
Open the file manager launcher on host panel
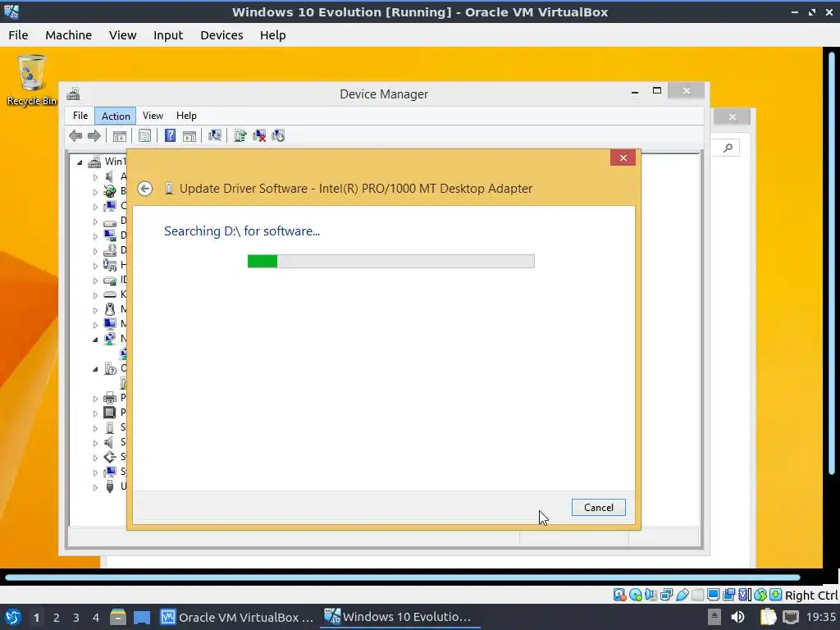click(118, 617)
